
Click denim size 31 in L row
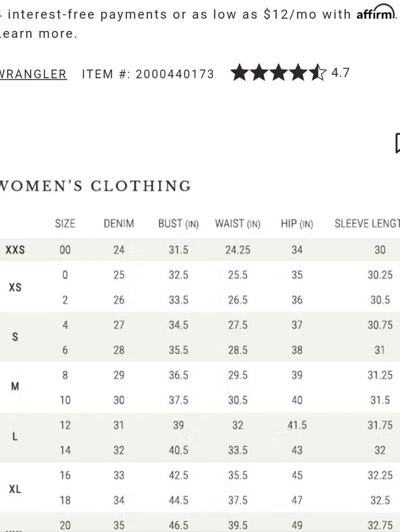(x=119, y=425)
